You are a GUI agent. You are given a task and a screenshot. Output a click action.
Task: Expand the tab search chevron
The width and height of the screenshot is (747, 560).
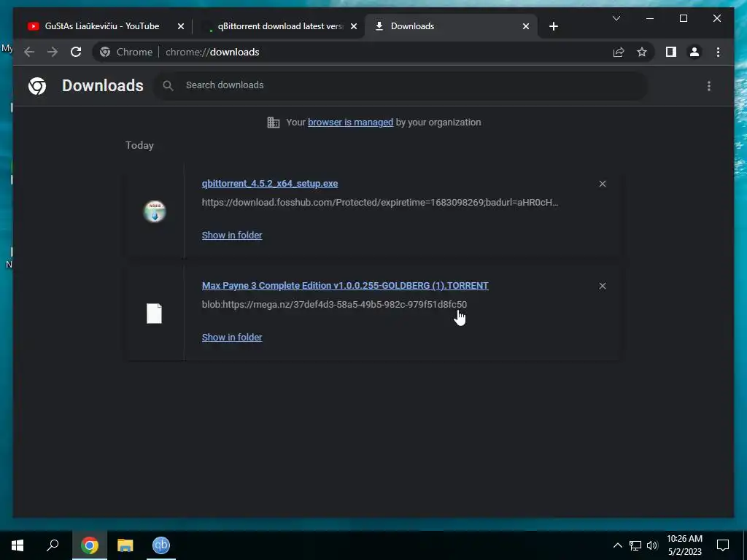coord(616,18)
